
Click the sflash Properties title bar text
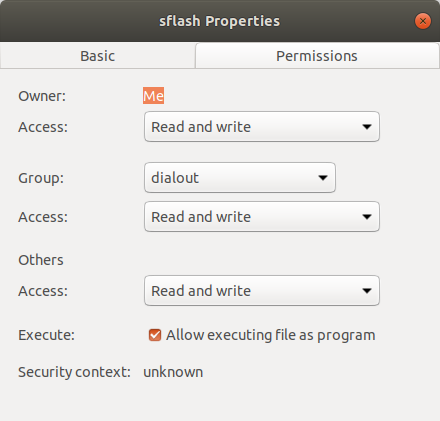tap(219, 21)
